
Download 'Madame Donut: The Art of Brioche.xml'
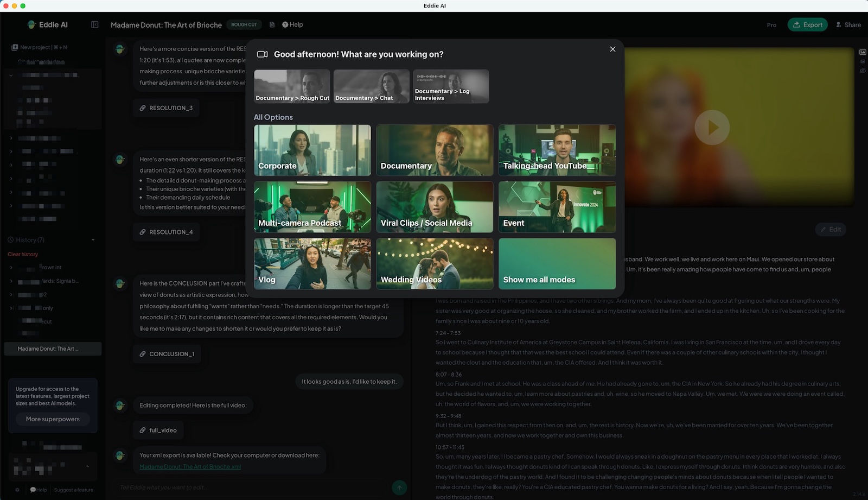pos(190,467)
